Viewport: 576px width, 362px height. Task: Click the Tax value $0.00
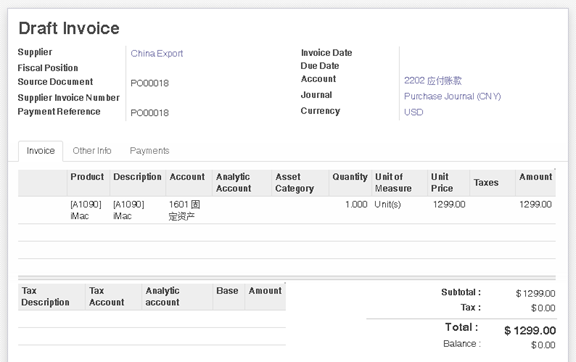[x=543, y=308]
